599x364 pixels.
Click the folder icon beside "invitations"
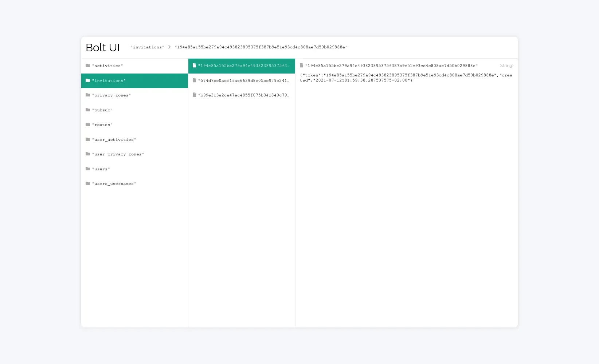click(x=88, y=80)
